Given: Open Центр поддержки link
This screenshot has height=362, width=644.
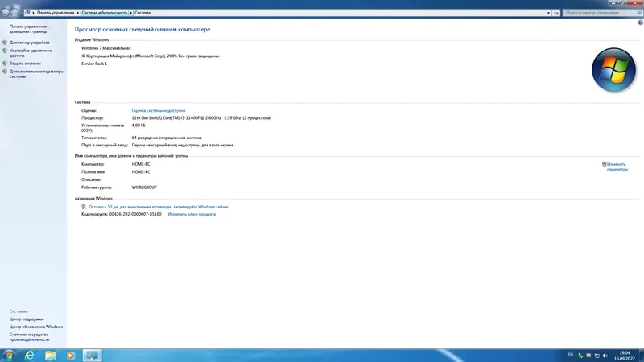Looking at the screenshot, I should [27, 319].
